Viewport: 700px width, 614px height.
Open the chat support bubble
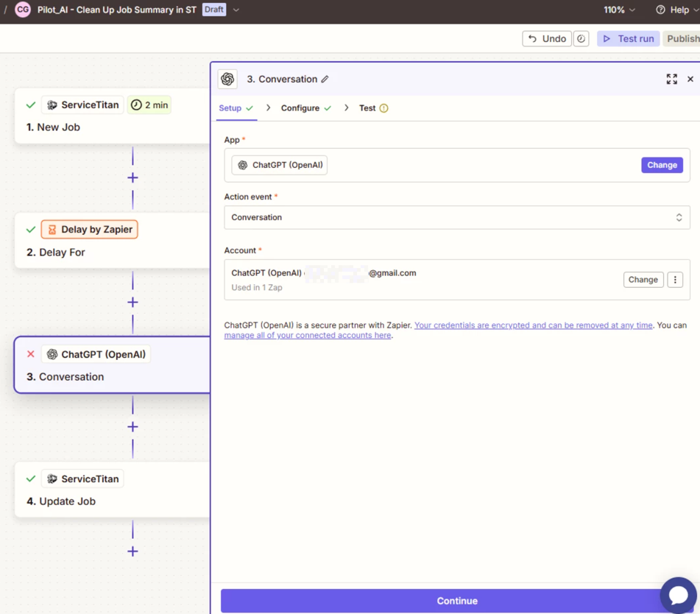678,595
